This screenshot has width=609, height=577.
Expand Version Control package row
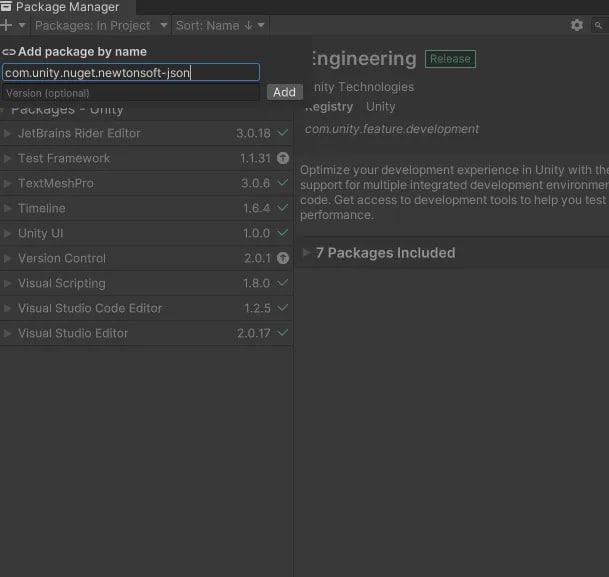pyautogui.click(x=7, y=258)
